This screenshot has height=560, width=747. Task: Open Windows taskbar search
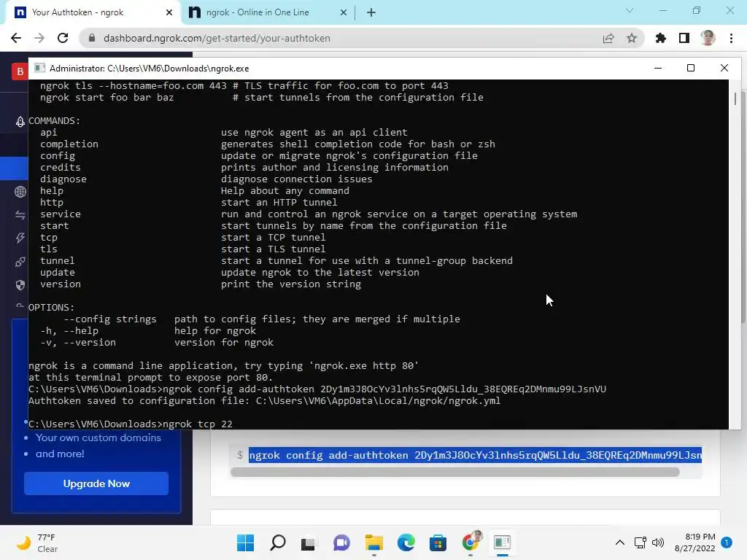pyautogui.click(x=278, y=542)
